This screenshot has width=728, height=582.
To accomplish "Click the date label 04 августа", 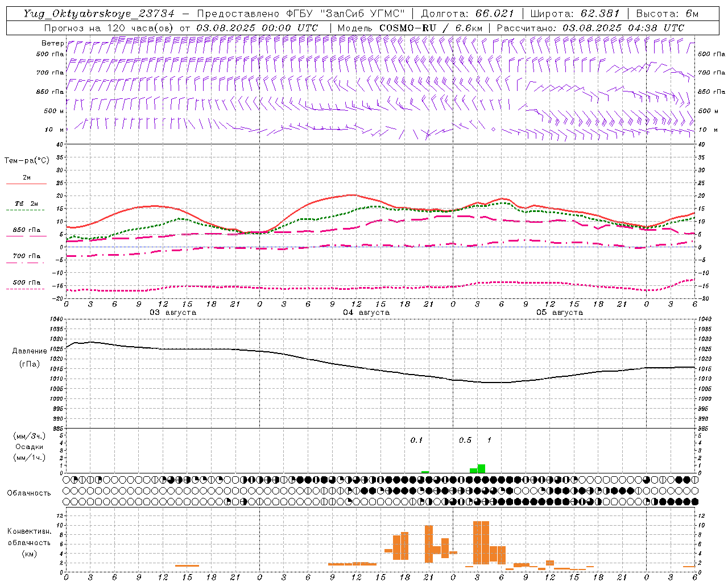I will click(366, 313).
